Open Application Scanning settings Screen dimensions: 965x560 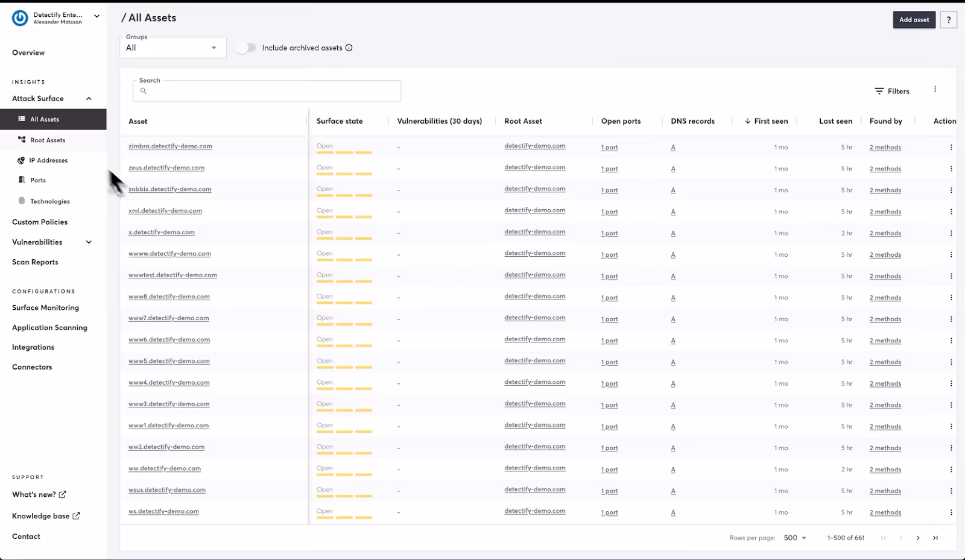pos(49,327)
